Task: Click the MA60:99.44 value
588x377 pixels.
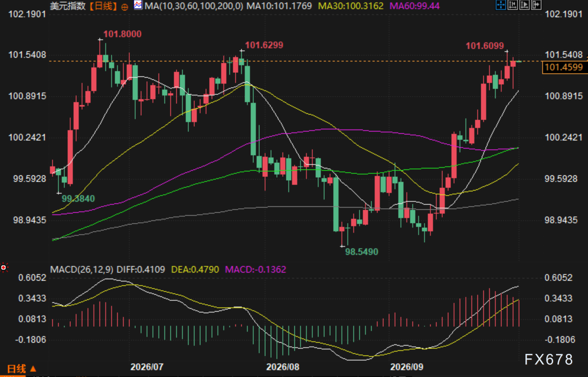Action: (414, 6)
